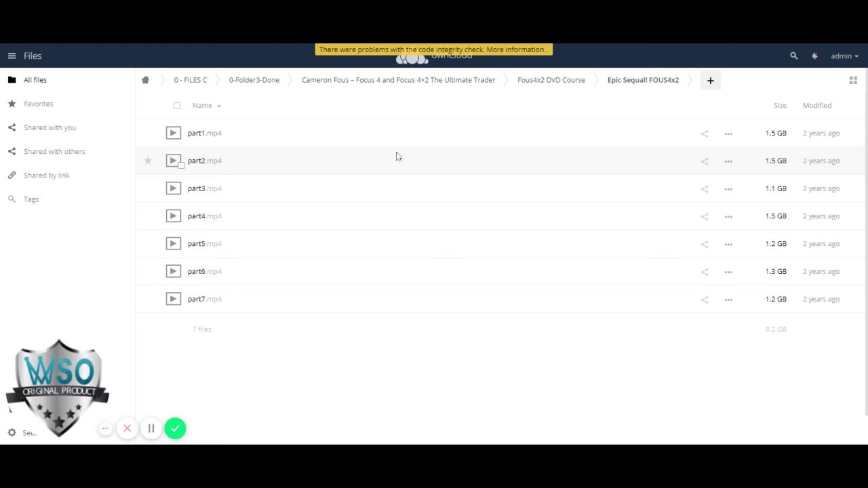Image resolution: width=868 pixels, height=488 pixels.
Task: Open the admin user dropdown
Action: coord(844,56)
